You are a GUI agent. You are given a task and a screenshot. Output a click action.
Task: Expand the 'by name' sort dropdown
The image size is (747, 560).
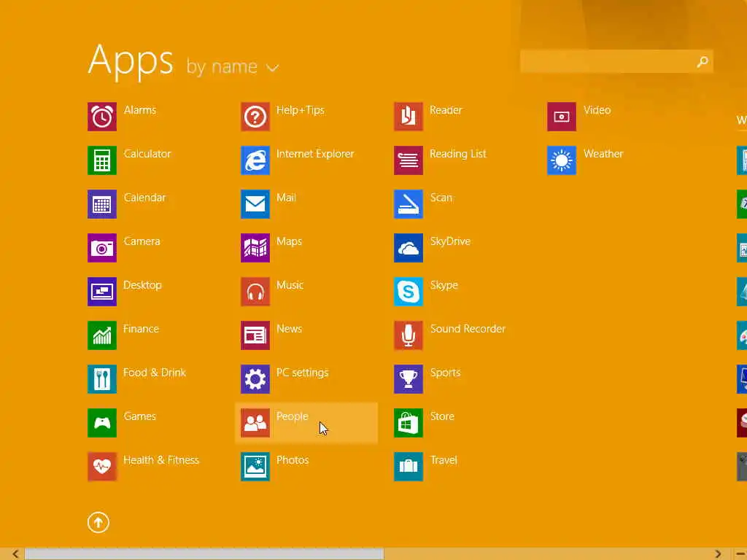pos(232,66)
